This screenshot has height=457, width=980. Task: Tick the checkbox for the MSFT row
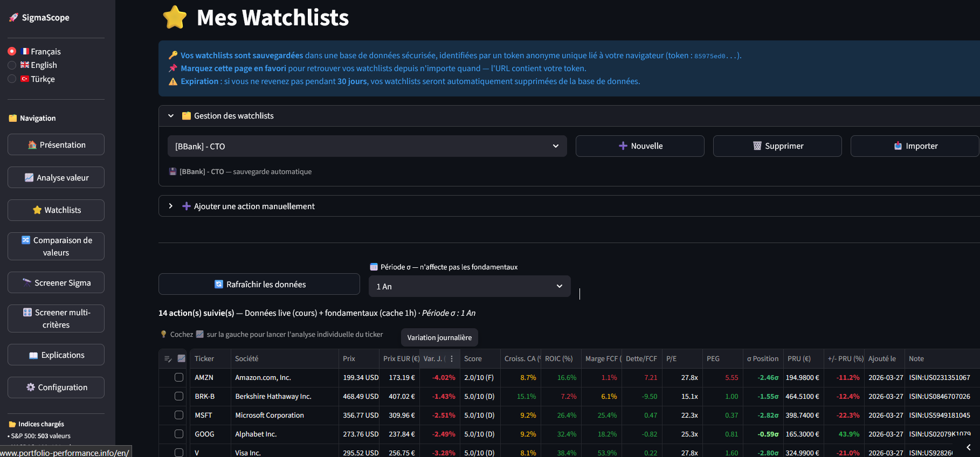point(179,416)
